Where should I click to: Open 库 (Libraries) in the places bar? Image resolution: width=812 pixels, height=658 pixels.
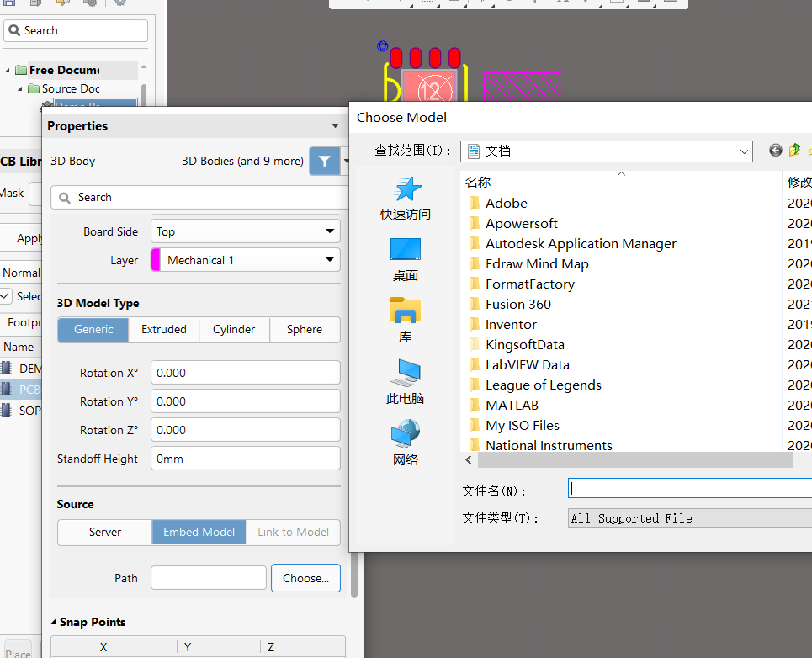pos(406,321)
